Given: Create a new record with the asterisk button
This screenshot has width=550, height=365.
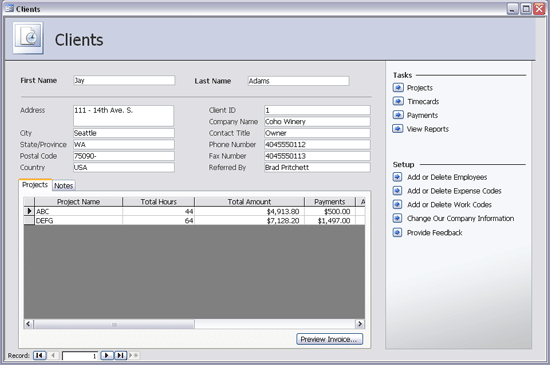Looking at the screenshot, I should point(134,356).
